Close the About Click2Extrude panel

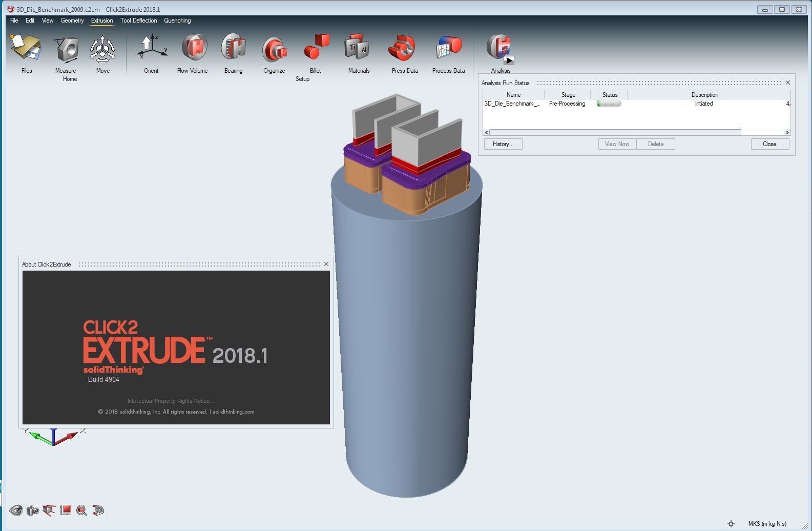326,264
